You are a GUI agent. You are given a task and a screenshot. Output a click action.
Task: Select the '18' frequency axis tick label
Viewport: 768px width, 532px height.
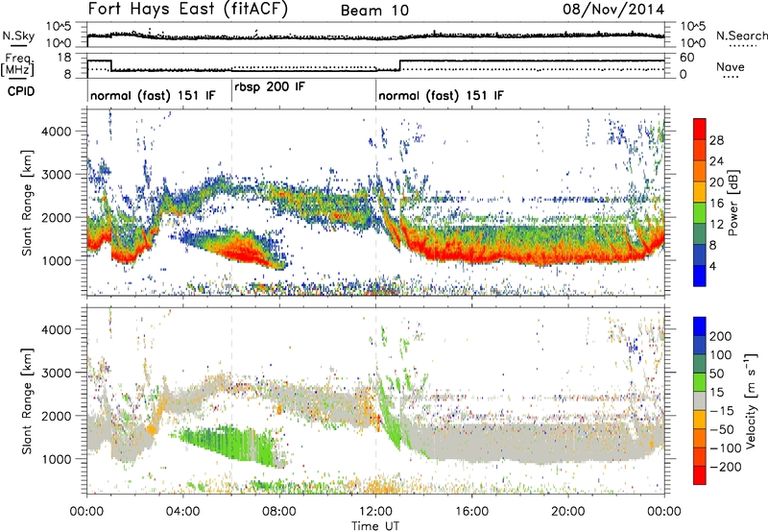[64, 58]
